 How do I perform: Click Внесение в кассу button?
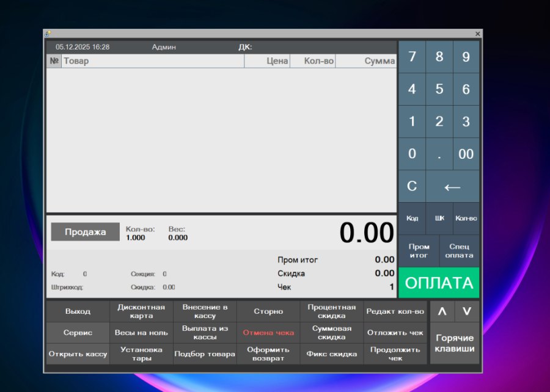[x=205, y=311]
